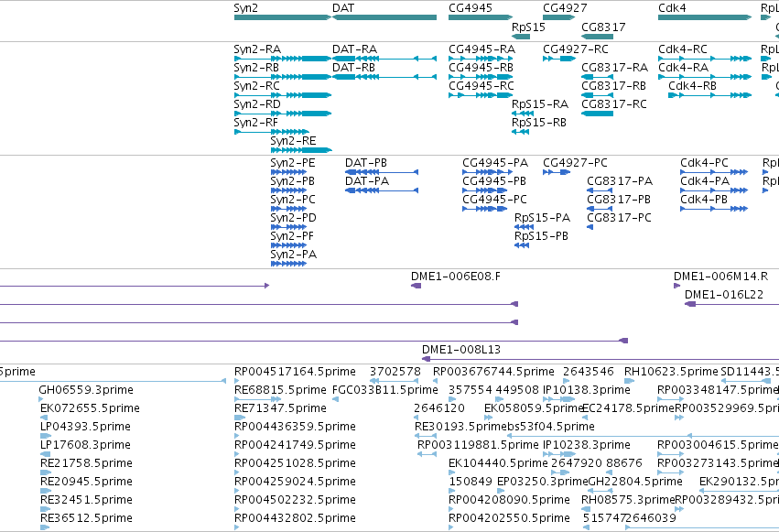Open protein Cdk4-PA

tap(714, 190)
